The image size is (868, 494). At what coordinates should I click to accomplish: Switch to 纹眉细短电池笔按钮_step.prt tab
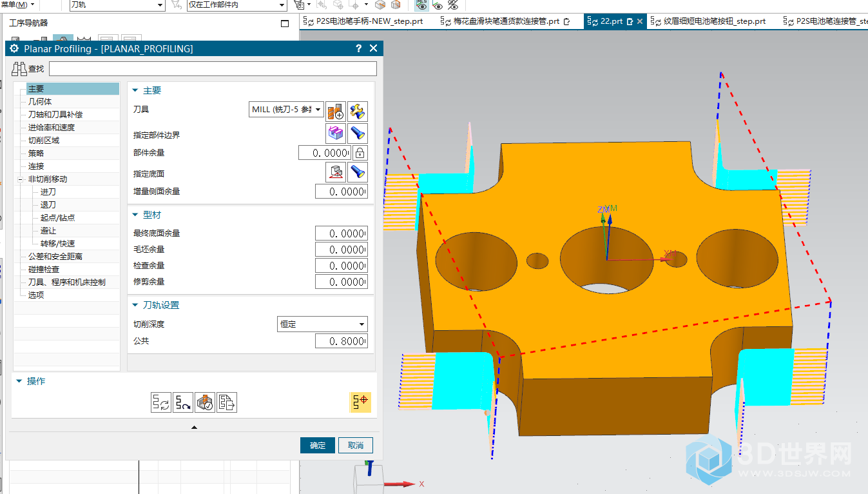[x=709, y=21]
